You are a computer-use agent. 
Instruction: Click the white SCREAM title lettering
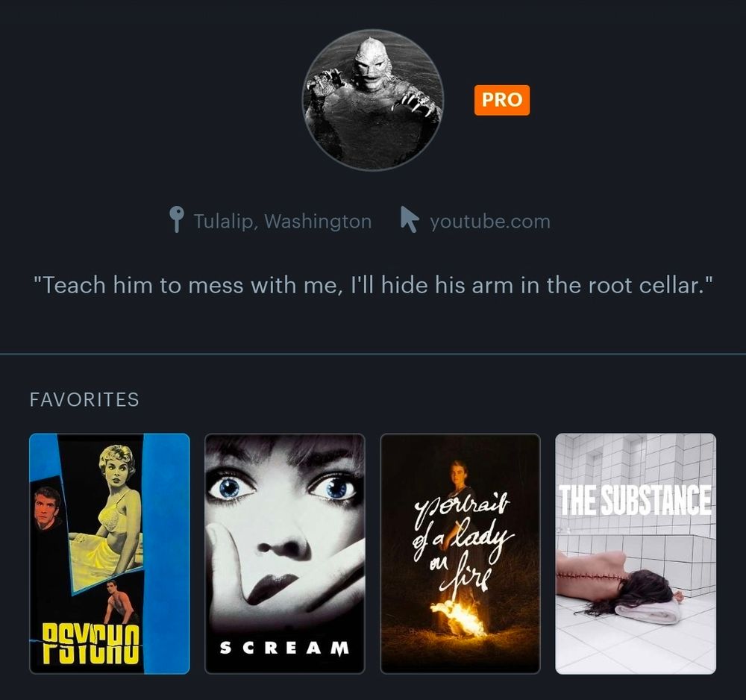click(x=284, y=648)
